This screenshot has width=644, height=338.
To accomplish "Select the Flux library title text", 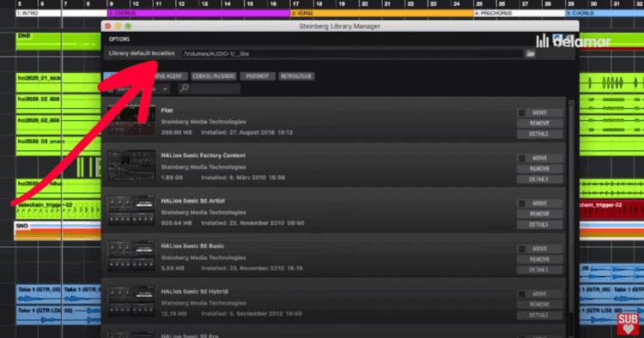I will point(167,111).
